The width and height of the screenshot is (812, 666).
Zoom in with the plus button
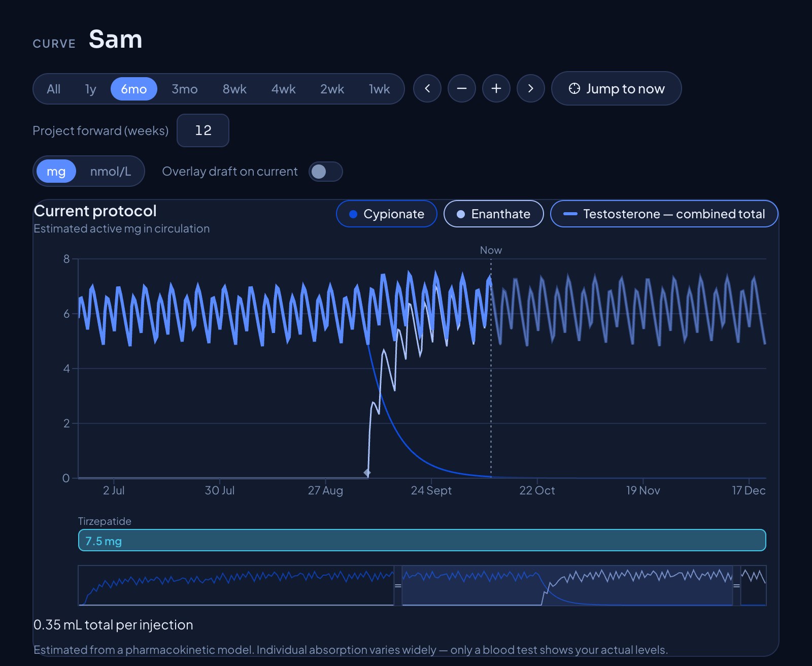(x=496, y=88)
